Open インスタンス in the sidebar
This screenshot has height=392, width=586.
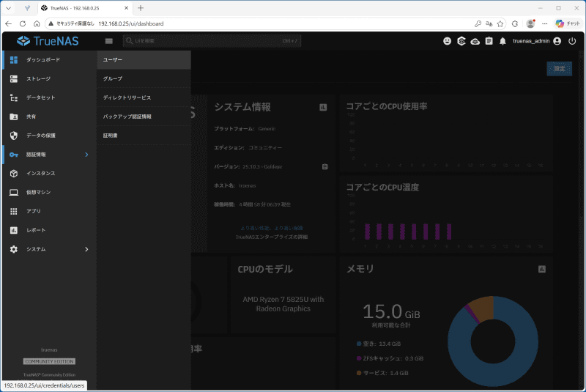tap(49, 174)
